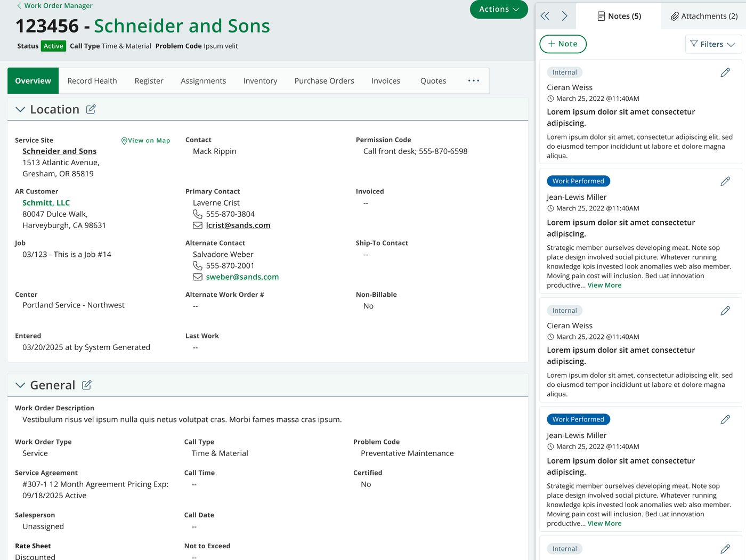Viewport: 746px width, 560px height.
Task: Switch to the Purchase Orders tab
Action: click(x=324, y=81)
